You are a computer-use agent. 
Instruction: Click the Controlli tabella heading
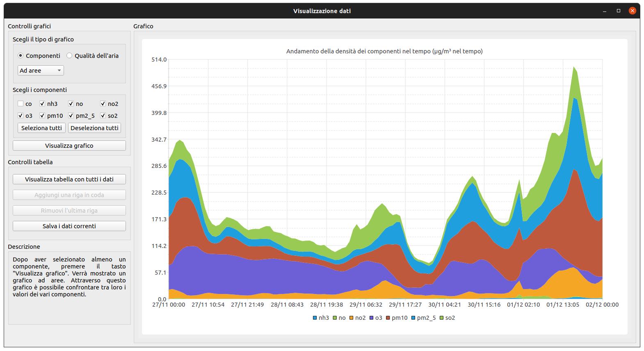[30, 162]
